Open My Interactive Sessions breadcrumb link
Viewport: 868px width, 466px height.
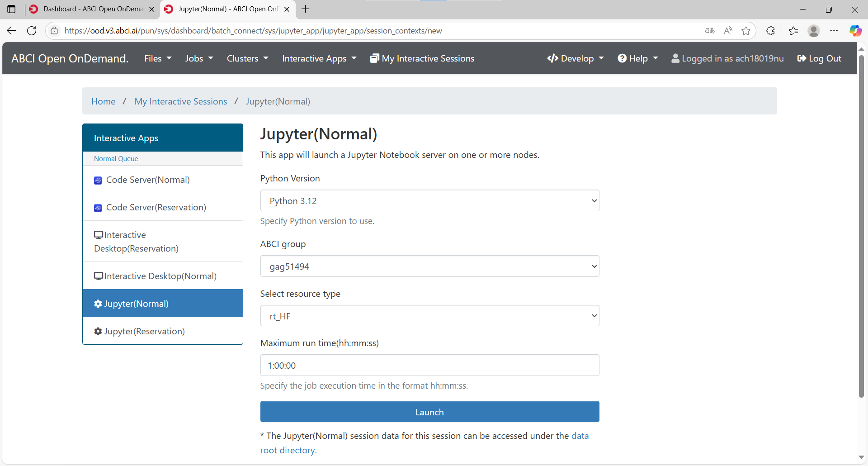[180, 101]
